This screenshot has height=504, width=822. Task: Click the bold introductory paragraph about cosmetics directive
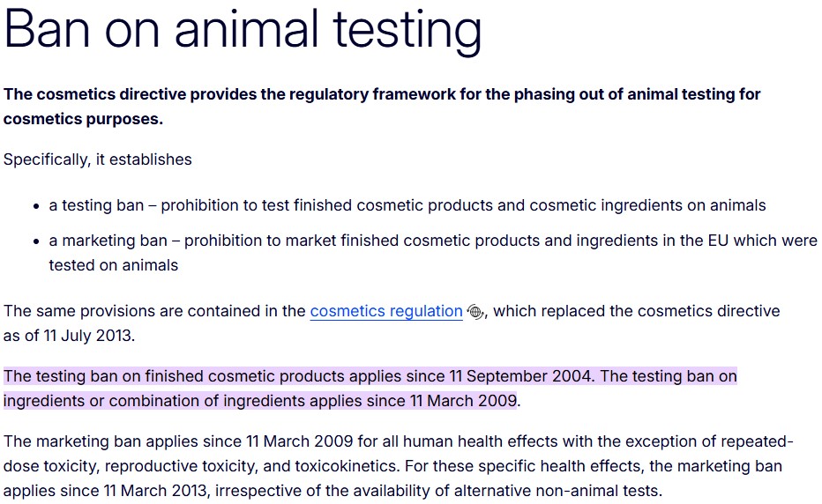(x=382, y=107)
